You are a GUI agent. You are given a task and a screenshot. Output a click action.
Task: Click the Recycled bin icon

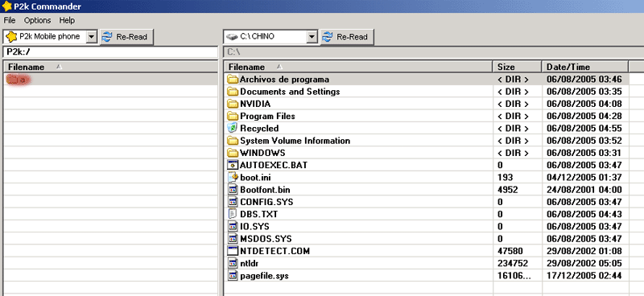pyautogui.click(x=233, y=128)
